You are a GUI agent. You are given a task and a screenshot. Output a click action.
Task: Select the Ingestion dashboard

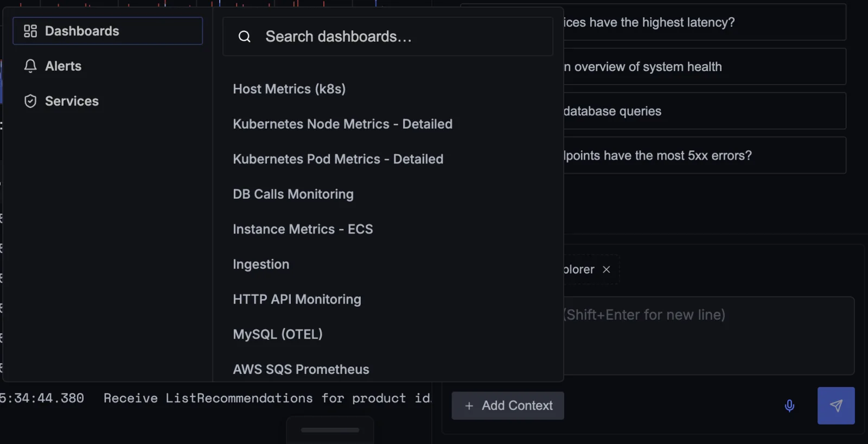click(261, 264)
